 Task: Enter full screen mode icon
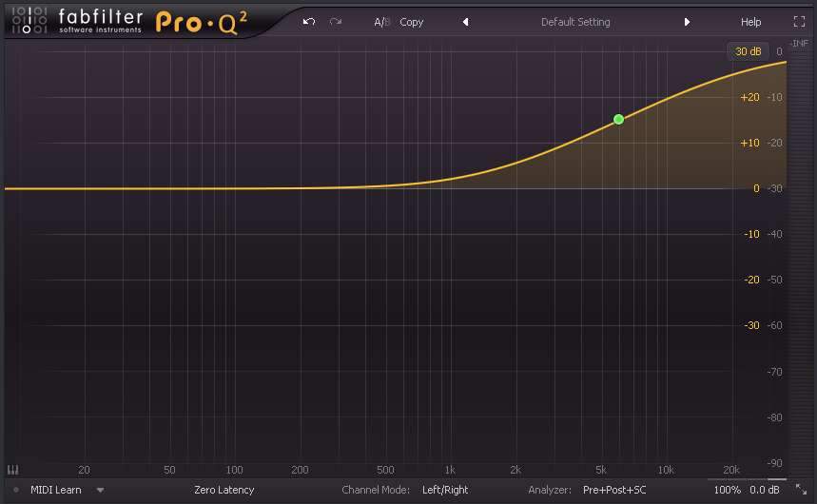coord(799,21)
